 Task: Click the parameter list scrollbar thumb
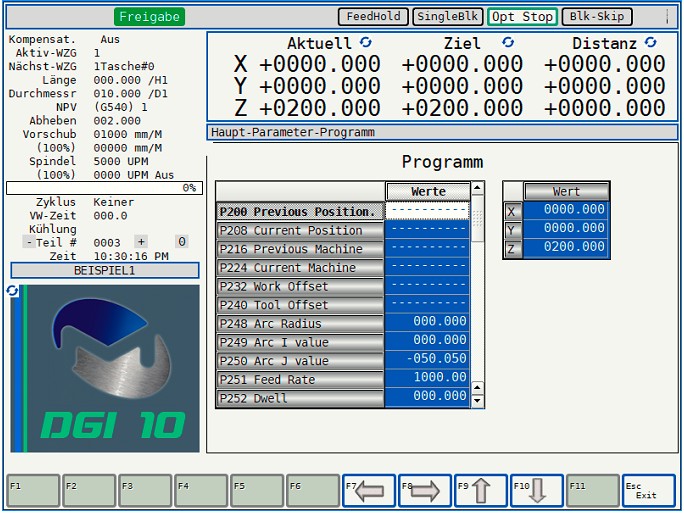pos(477,218)
